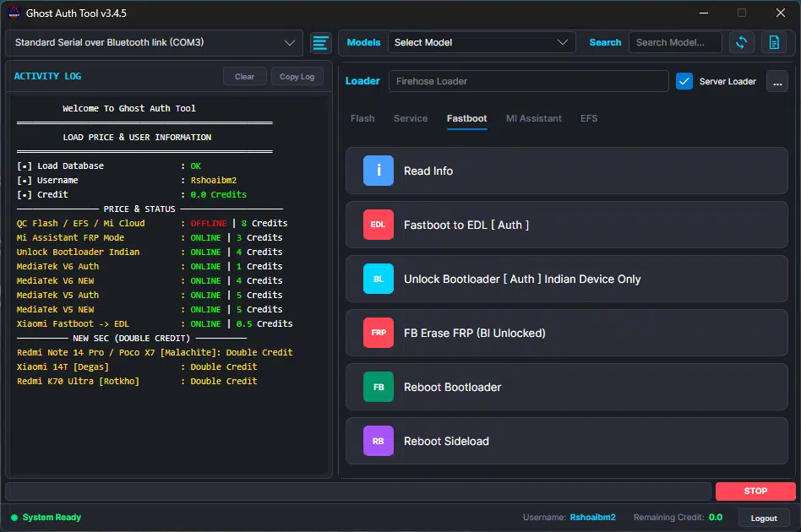
Task: Uncheck the Server Loader checkbox
Action: pyautogui.click(x=684, y=81)
